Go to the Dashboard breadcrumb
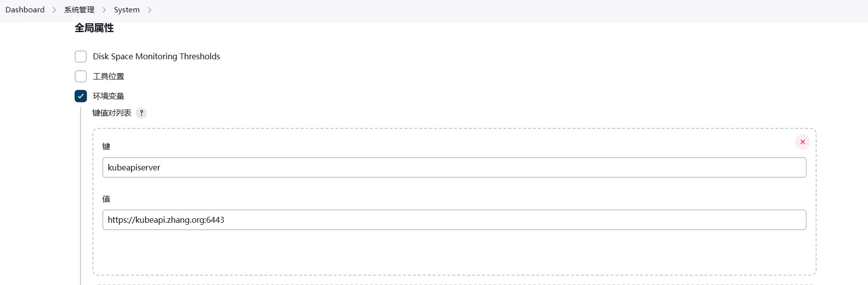The height and width of the screenshot is (285, 868). [25, 10]
